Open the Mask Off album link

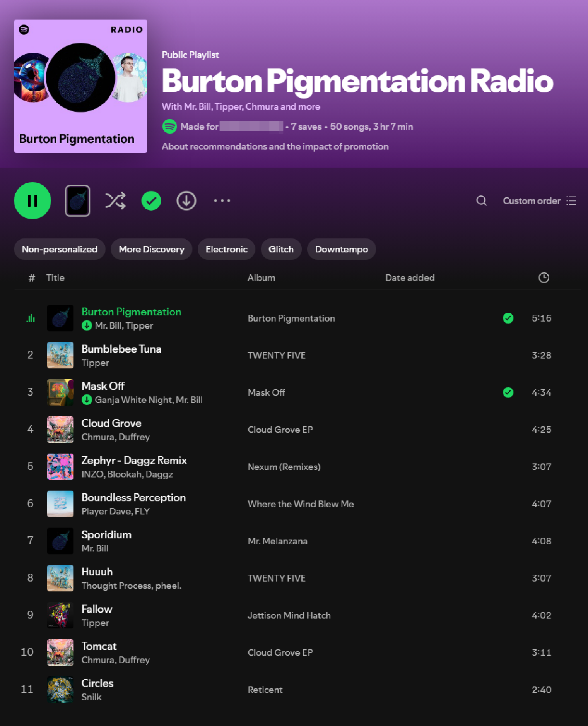coord(266,392)
